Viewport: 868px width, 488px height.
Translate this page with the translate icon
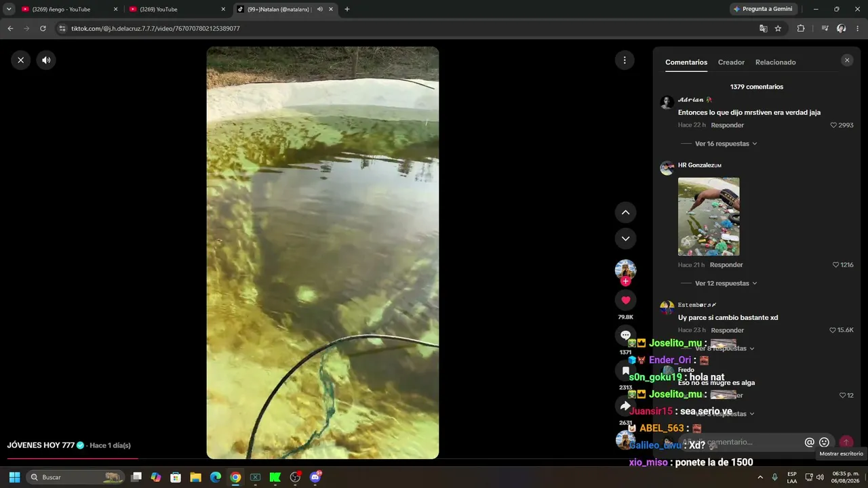[764, 28]
